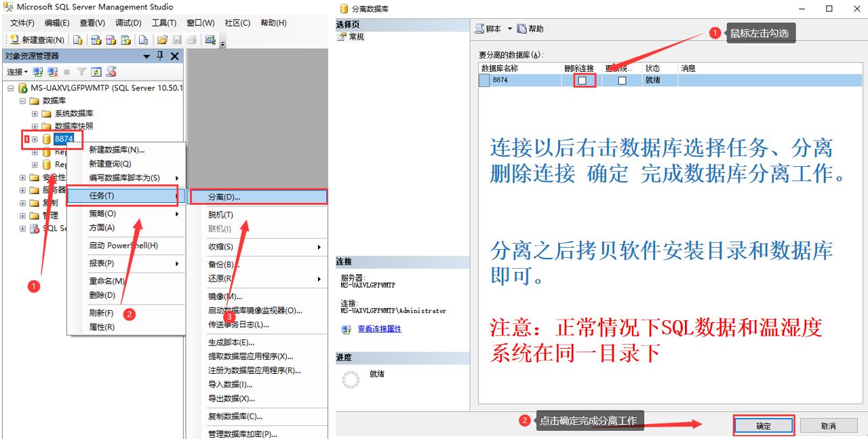Click the open file folder toolbar icon
868x439 pixels.
163,41
